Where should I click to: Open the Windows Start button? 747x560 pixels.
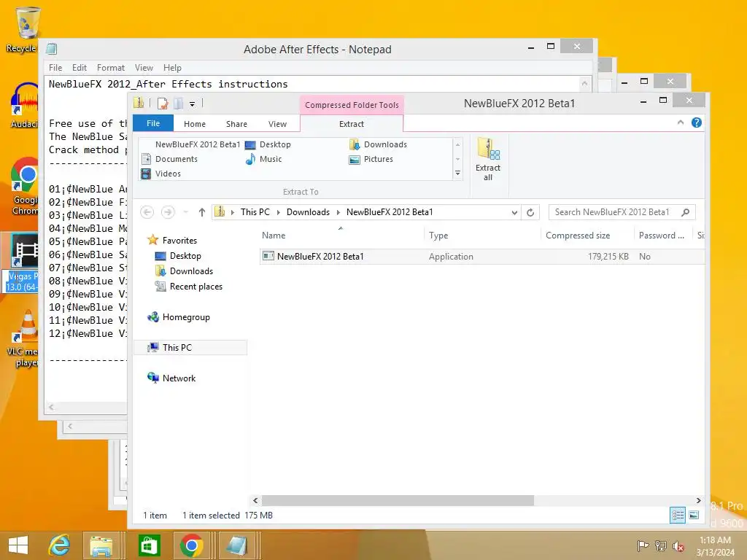18,545
